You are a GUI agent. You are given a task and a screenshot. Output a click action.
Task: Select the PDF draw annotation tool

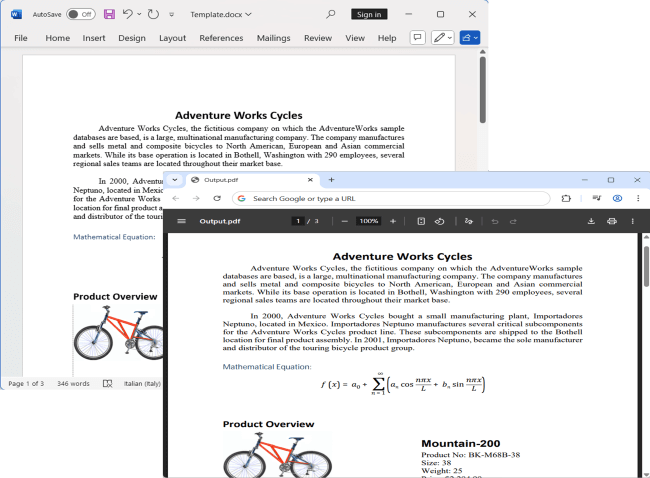point(469,221)
